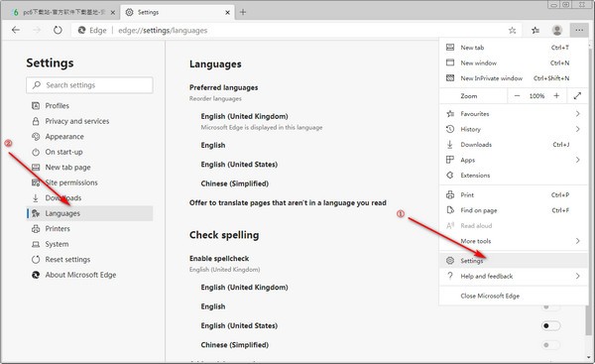
Task: Open Appearance settings section
Action: [89, 136]
